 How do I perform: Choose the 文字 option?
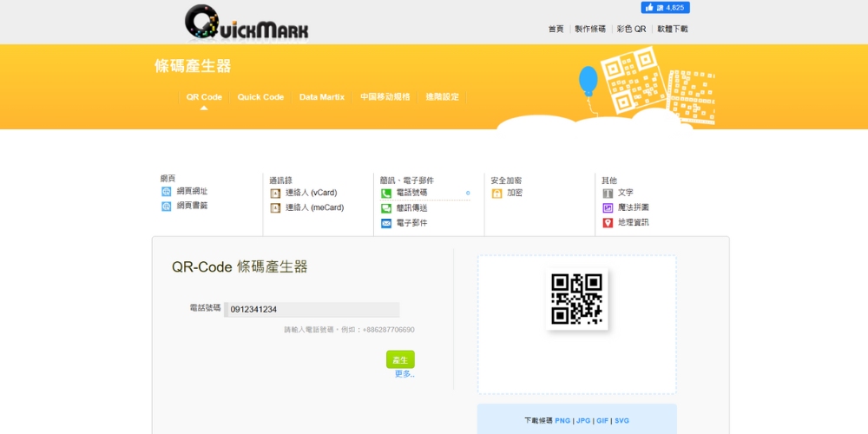(x=626, y=193)
